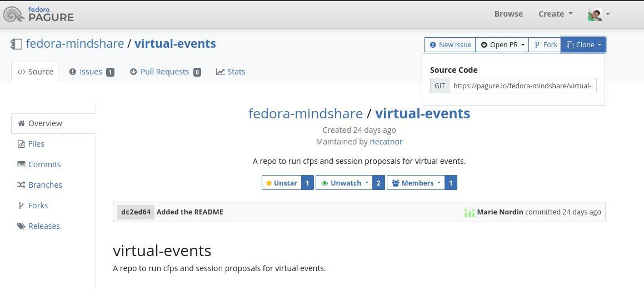Screen dimensions: 644x290
Task: Click the GIT label in Source Code
Action: (x=440, y=86)
